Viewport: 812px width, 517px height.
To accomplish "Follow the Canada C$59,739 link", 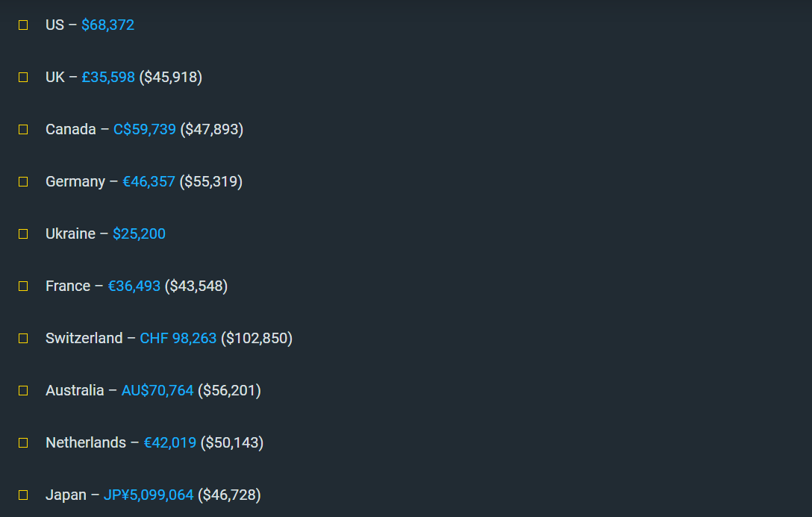I will (145, 129).
